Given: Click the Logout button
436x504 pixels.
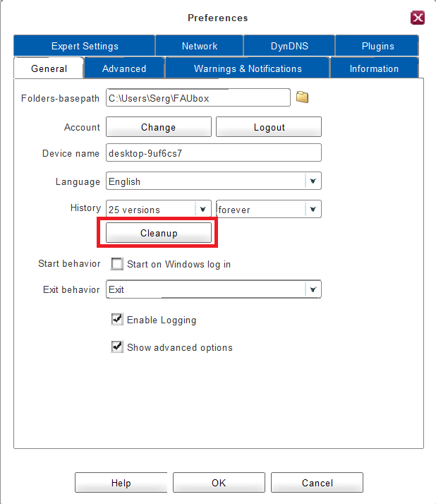Looking at the screenshot, I should tap(269, 127).
